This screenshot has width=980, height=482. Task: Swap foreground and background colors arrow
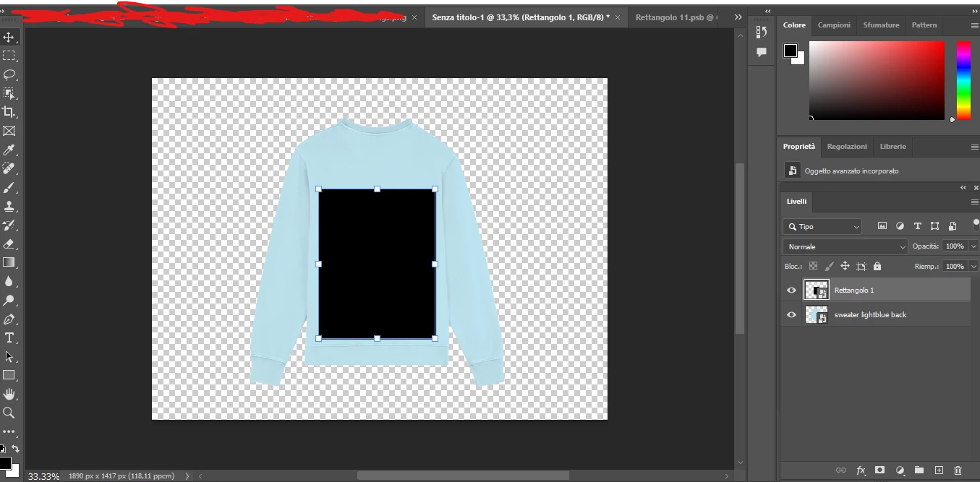pyautogui.click(x=15, y=449)
